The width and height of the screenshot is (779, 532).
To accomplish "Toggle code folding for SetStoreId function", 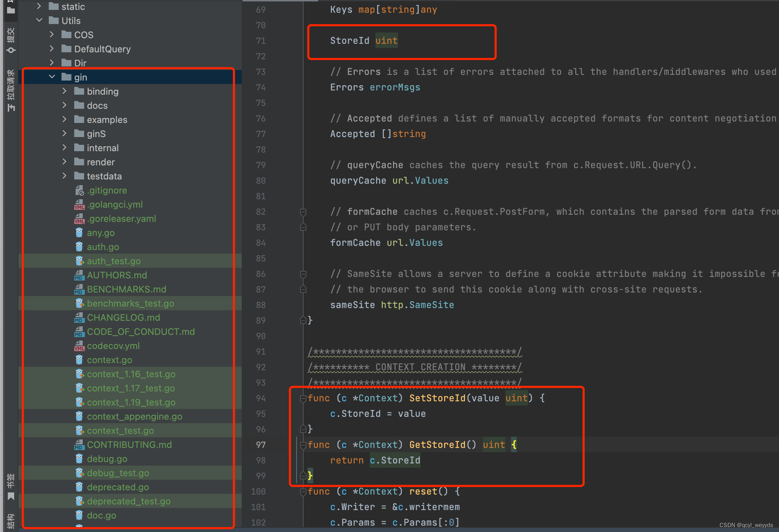I will tap(303, 398).
